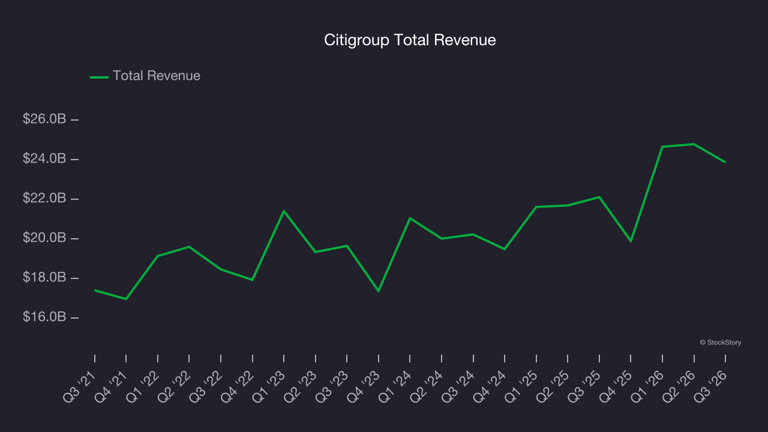This screenshot has height=432, width=768.
Task: Click the Q4 '25 x-axis label
Action: point(616,387)
